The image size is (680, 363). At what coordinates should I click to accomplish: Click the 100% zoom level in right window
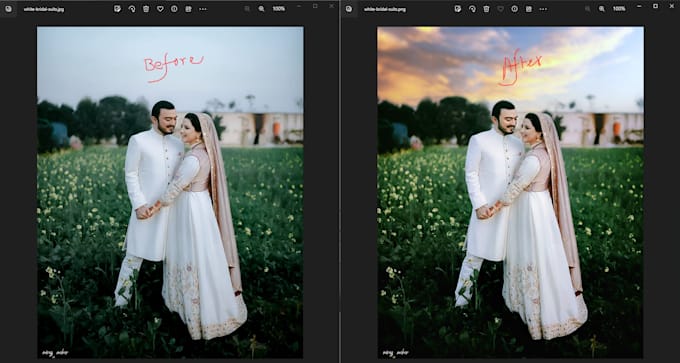[619, 9]
